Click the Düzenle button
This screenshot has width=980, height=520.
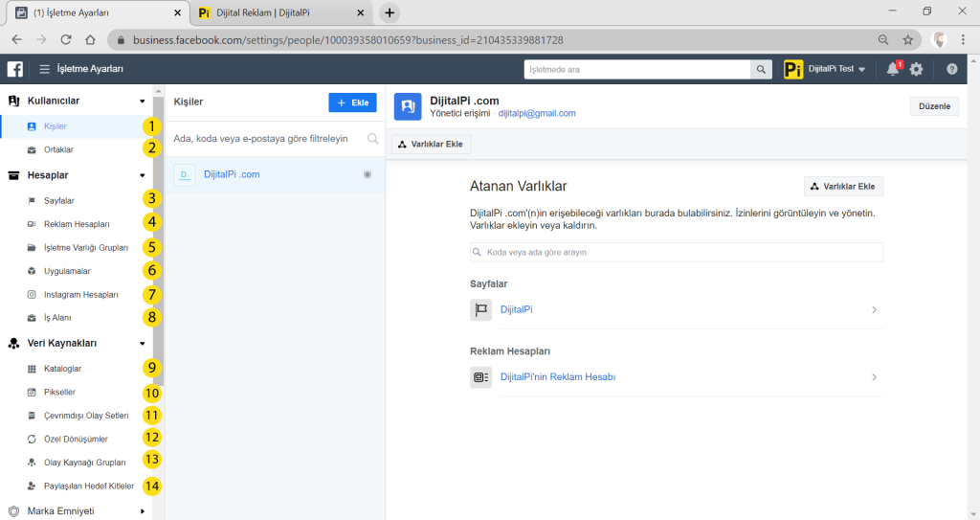click(x=934, y=106)
